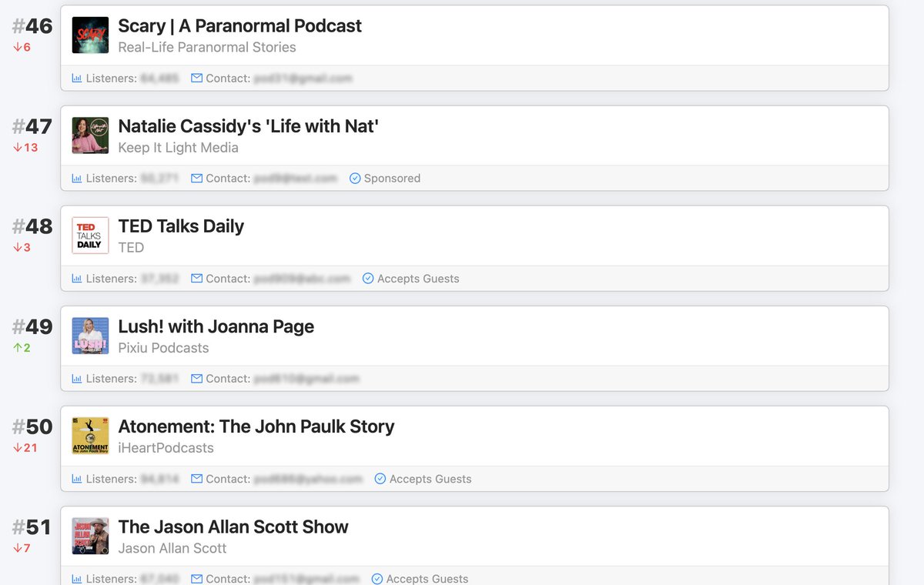
Task: Open Scary | A Paranormal Podcast title
Action: click(x=239, y=25)
